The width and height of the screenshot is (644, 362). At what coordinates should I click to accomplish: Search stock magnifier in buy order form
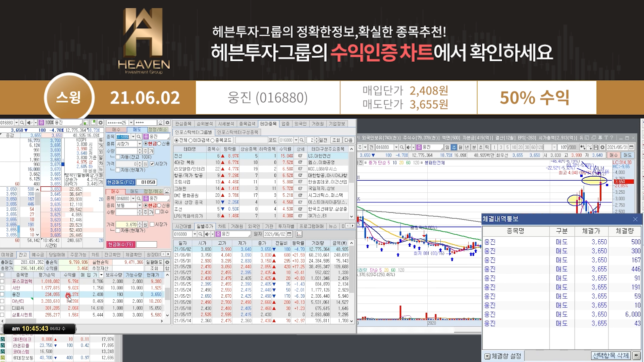139,198
